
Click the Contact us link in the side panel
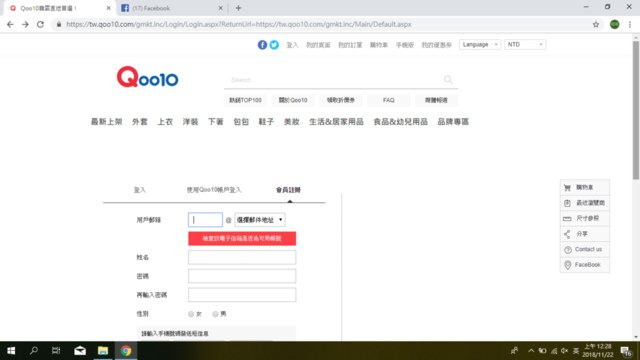click(x=588, y=249)
